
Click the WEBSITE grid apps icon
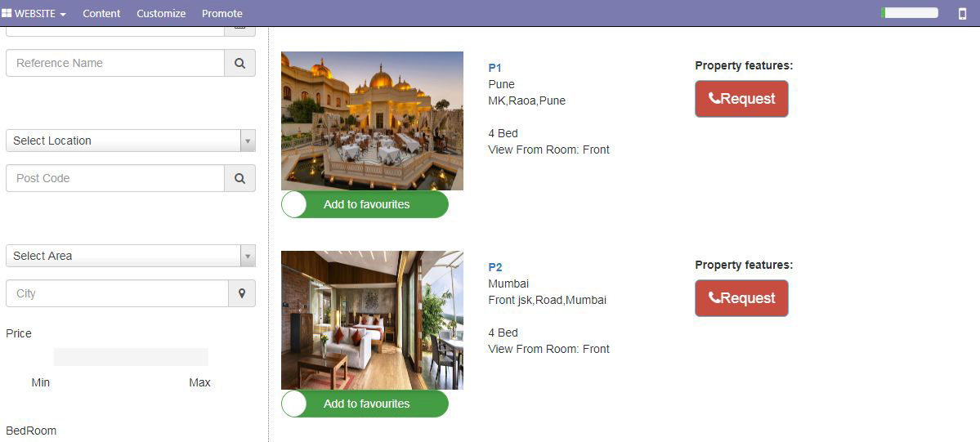click(x=7, y=13)
